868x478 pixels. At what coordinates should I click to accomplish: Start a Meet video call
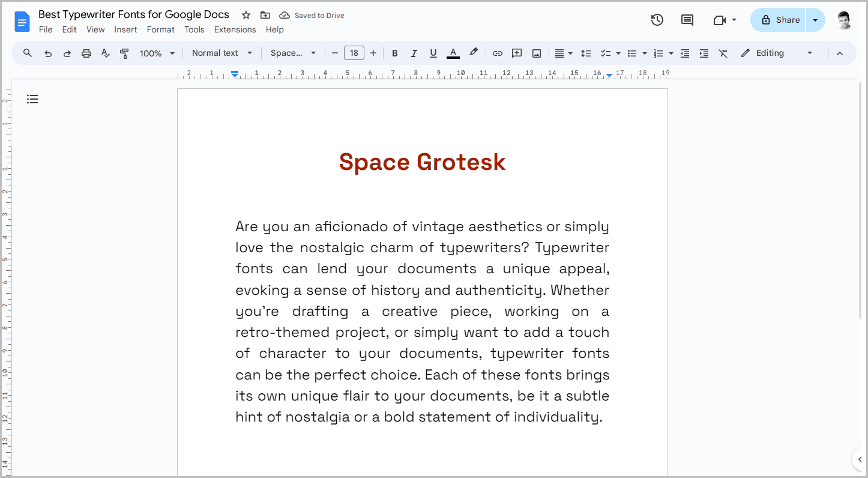click(719, 20)
